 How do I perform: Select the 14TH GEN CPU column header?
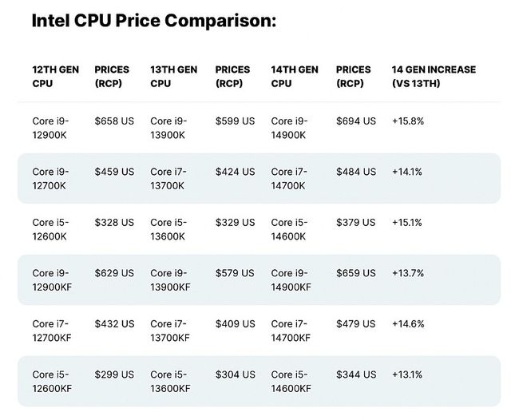pyautogui.click(x=294, y=76)
